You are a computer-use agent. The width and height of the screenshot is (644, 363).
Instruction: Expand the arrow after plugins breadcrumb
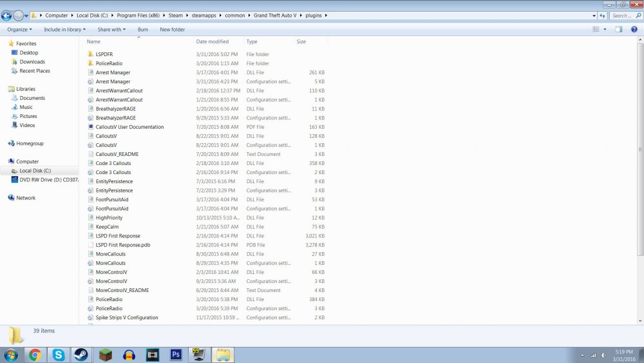[326, 15]
